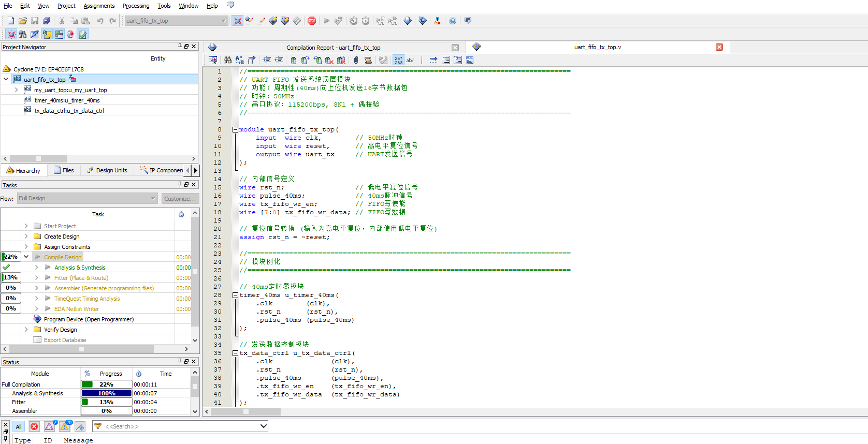Click the Open file folder icon

[x=23, y=21]
